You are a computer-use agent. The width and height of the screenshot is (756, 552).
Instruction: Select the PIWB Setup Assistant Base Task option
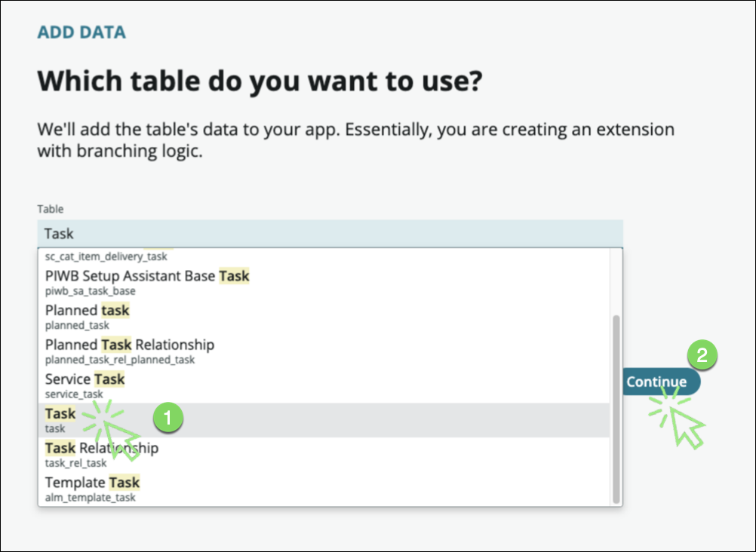point(147,282)
